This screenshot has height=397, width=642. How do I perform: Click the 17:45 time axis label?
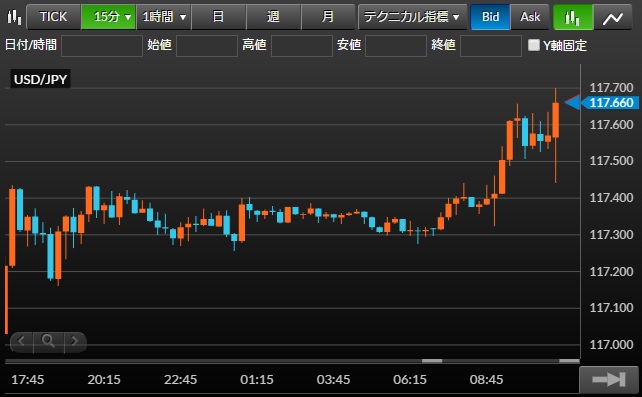[27, 379]
